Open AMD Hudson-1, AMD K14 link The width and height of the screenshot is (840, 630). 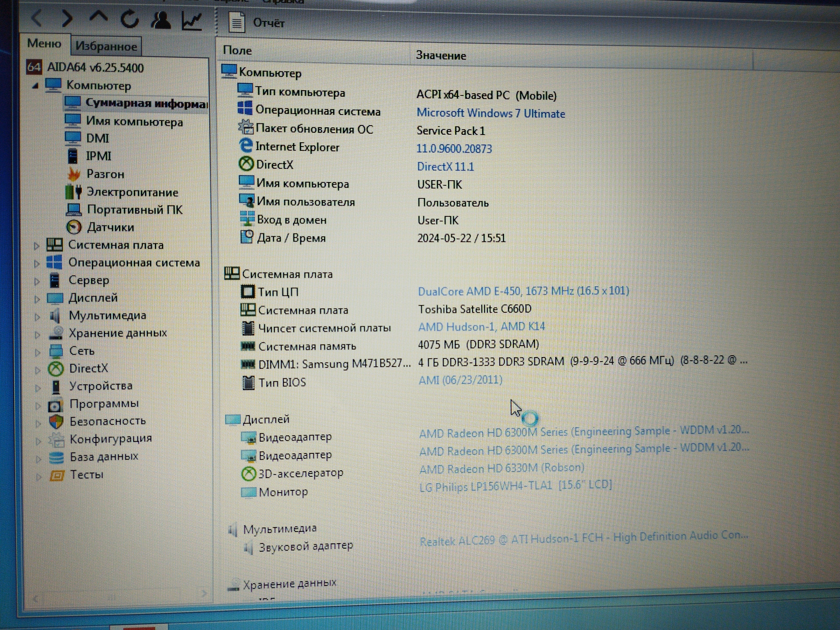[x=482, y=327]
